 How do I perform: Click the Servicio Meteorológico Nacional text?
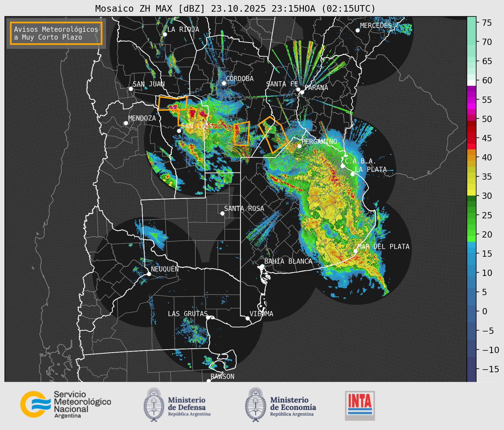(x=82, y=404)
